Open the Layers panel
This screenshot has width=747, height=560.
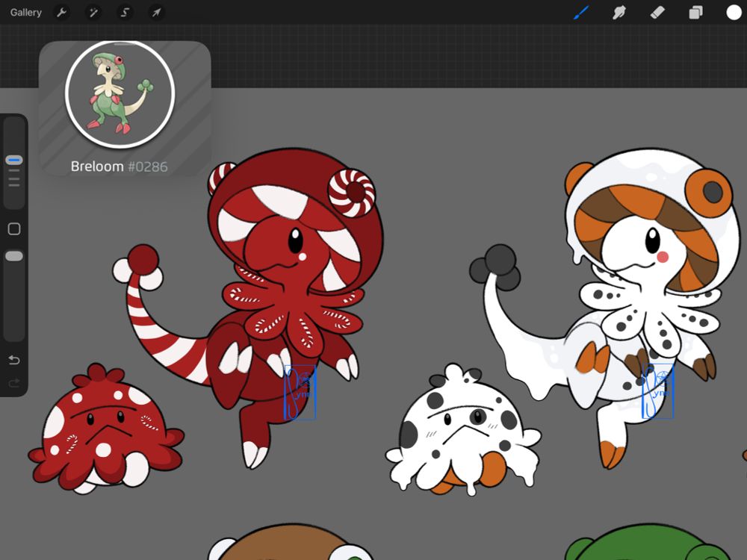(695, 13)
